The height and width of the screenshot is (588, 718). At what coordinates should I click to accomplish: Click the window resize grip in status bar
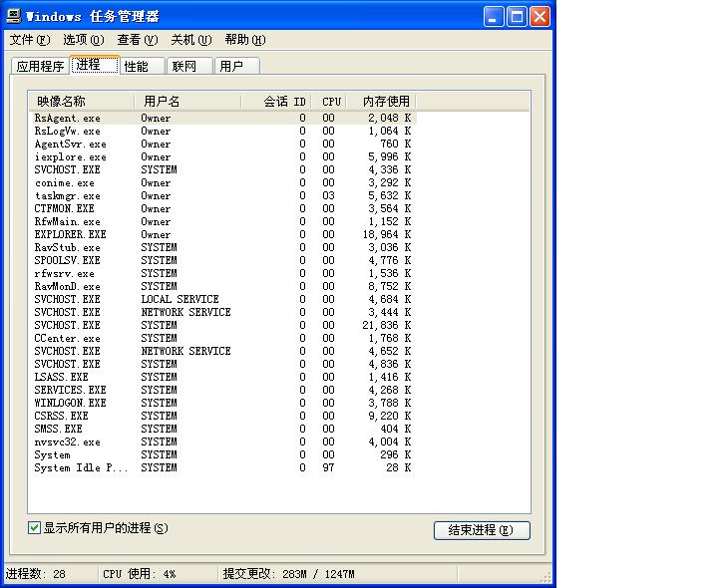[x=545, y=576]
